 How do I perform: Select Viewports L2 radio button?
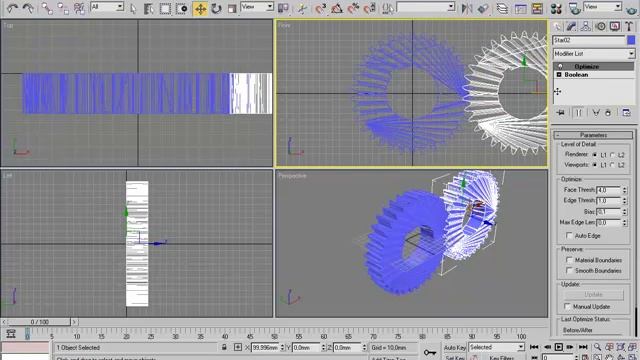click(612, 165)
